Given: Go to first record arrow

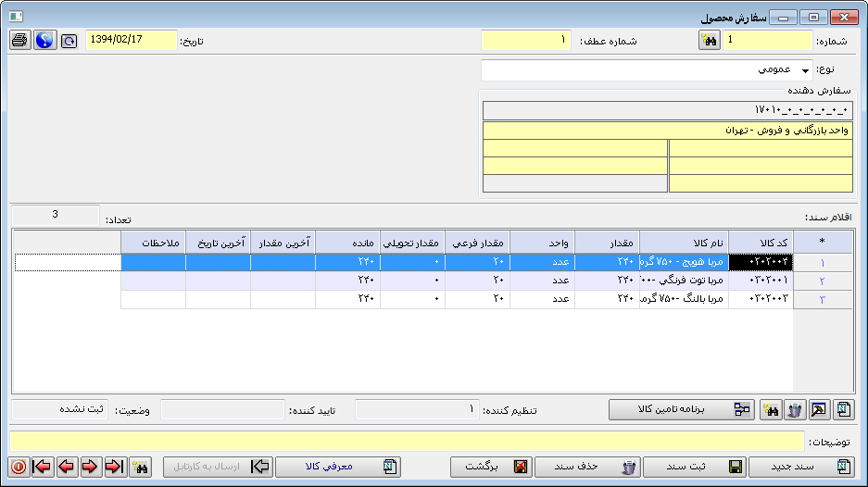Looking at the screenshot, I should [x=42, y=467].
